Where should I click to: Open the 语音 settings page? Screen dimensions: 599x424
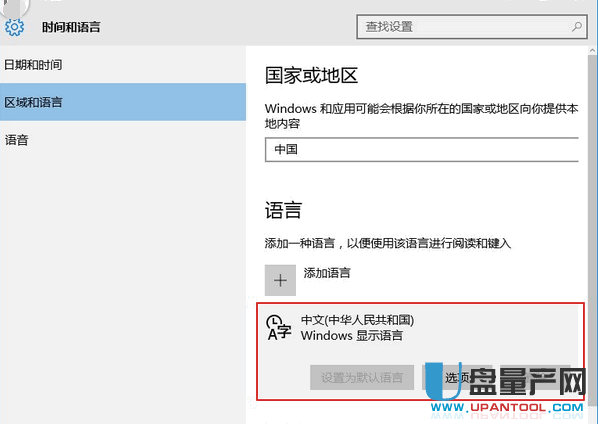123,140
